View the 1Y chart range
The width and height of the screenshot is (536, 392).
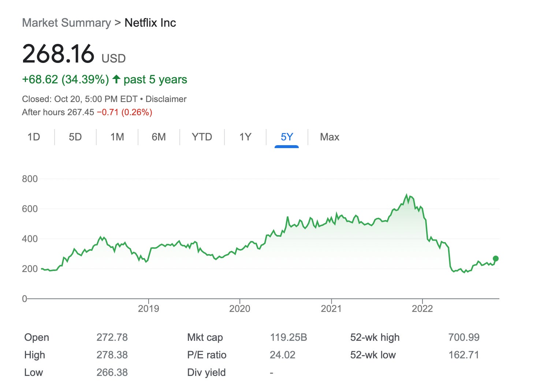pos(245,137)
